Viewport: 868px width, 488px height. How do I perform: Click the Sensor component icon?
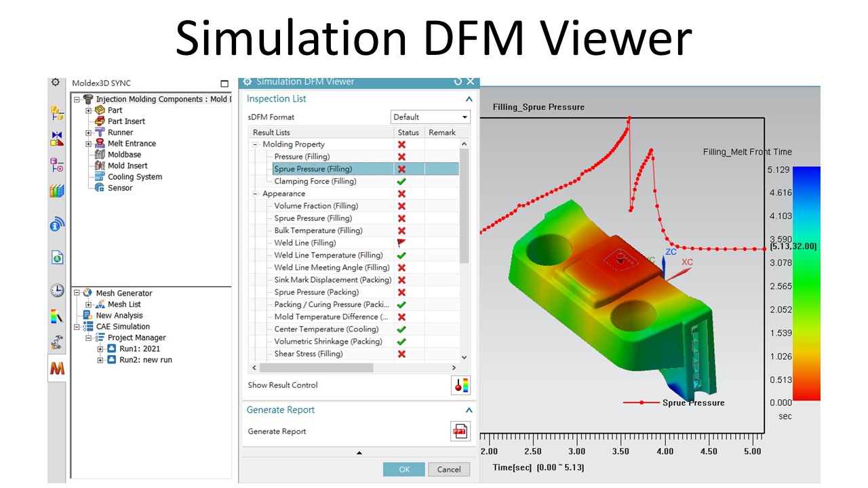tap(100, 188)
